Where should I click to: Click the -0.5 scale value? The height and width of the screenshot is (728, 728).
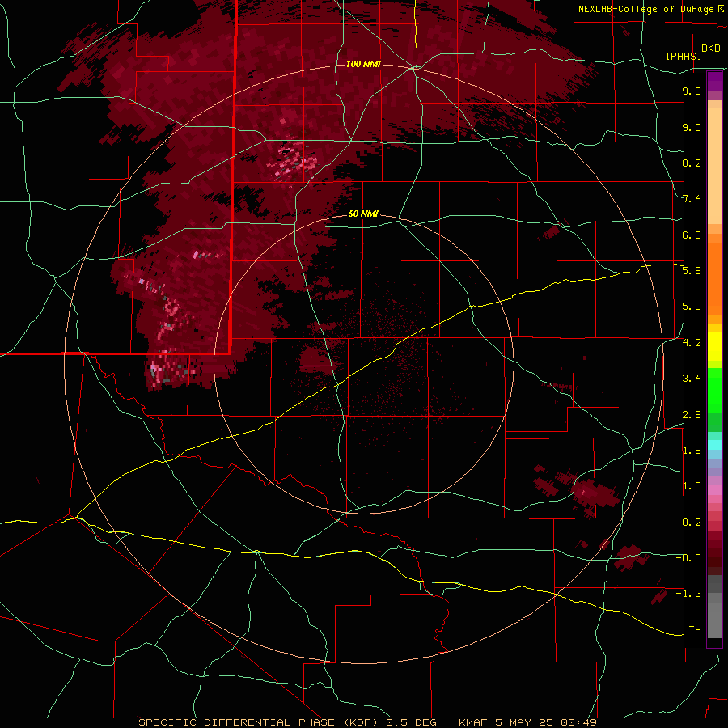click(688, 557)
